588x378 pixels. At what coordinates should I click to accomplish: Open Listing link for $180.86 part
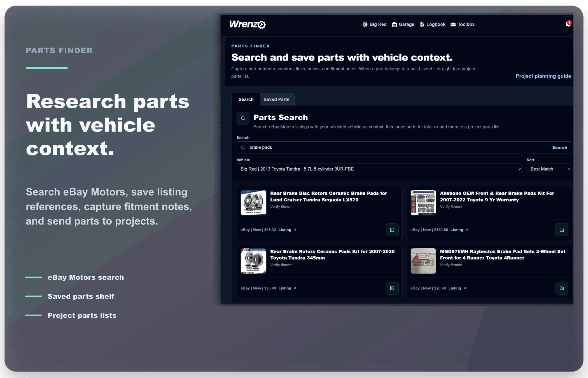pos(459,230)
